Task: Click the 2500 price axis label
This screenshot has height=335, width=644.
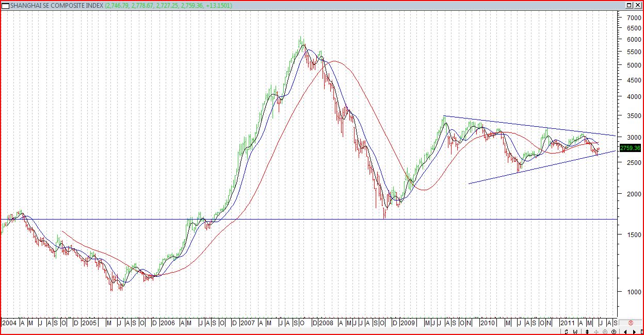Action: tap(634, 163)
